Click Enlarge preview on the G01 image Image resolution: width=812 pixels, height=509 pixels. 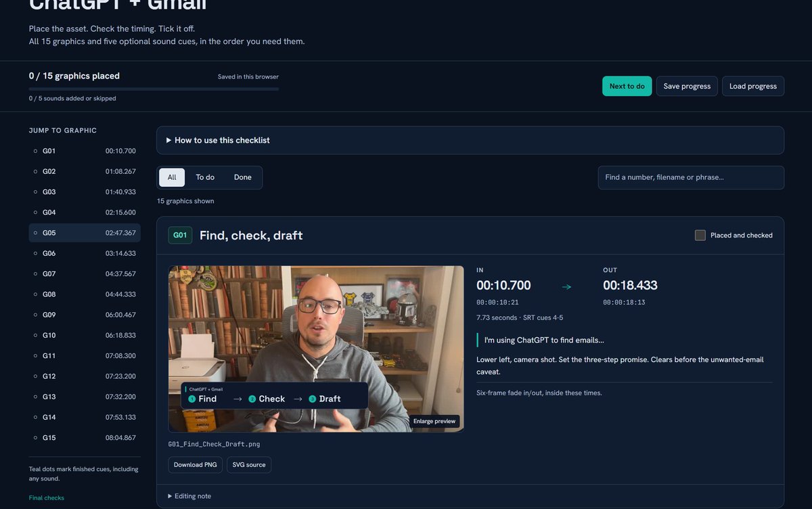(435, 421)
